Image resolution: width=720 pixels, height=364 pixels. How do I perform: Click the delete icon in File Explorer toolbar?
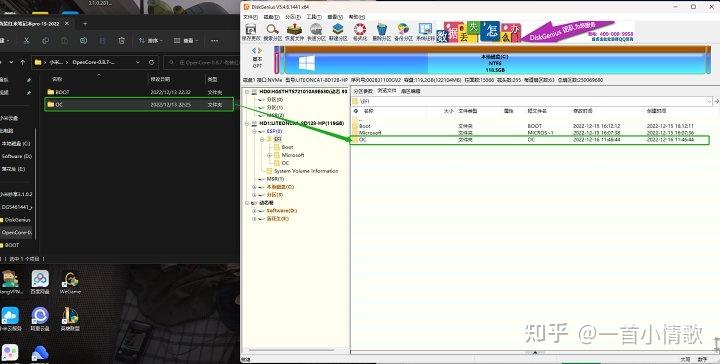click(121, 41)
